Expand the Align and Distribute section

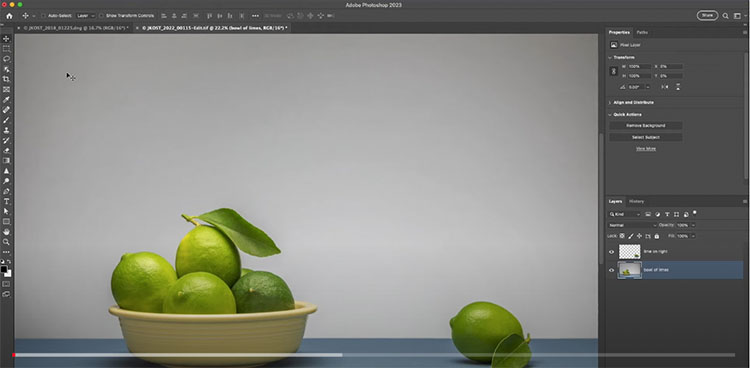pyautogui.click(x=610, y=102)
